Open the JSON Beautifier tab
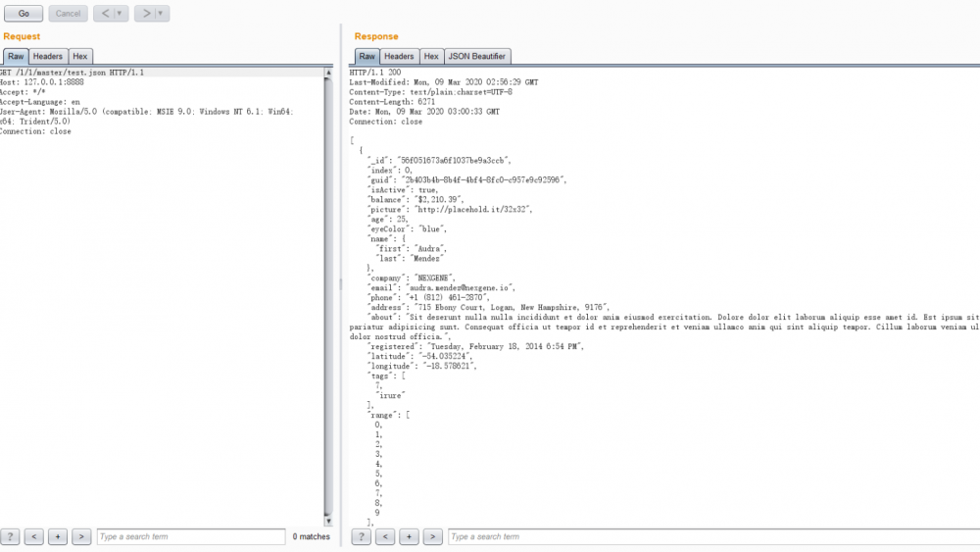 tap(477, 56)
